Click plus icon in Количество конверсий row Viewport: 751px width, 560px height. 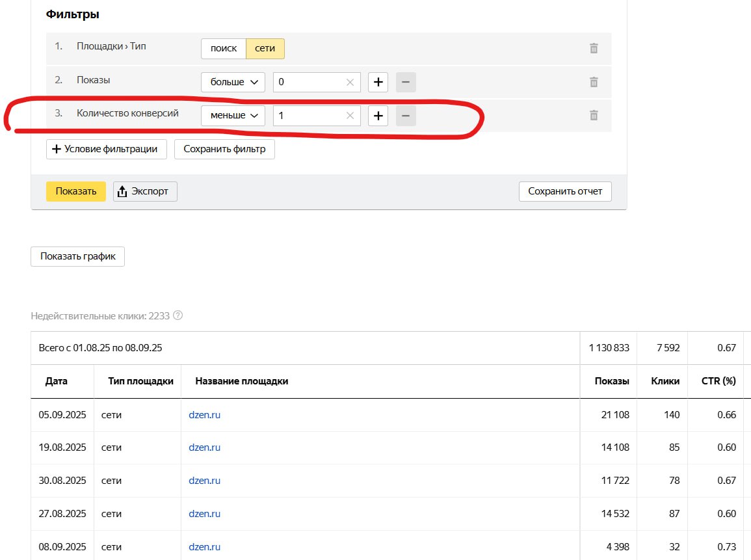tap(378, 116)
